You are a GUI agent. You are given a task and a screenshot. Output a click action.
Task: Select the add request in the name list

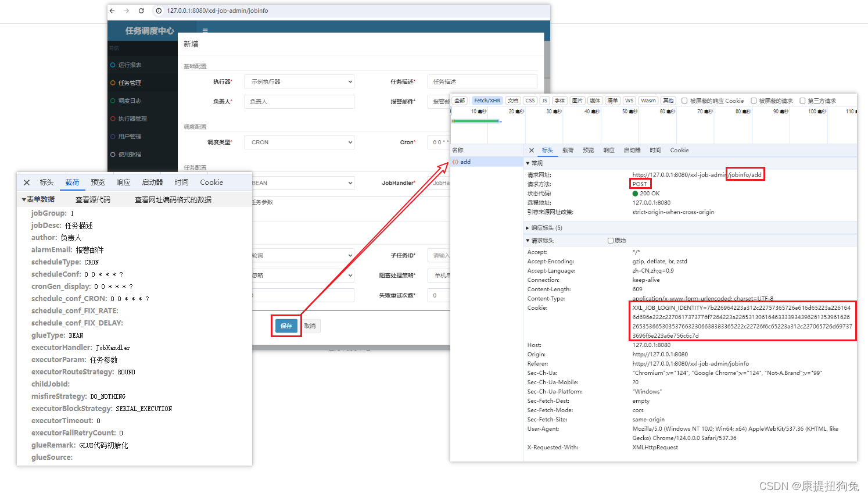(x=487, y=162)
